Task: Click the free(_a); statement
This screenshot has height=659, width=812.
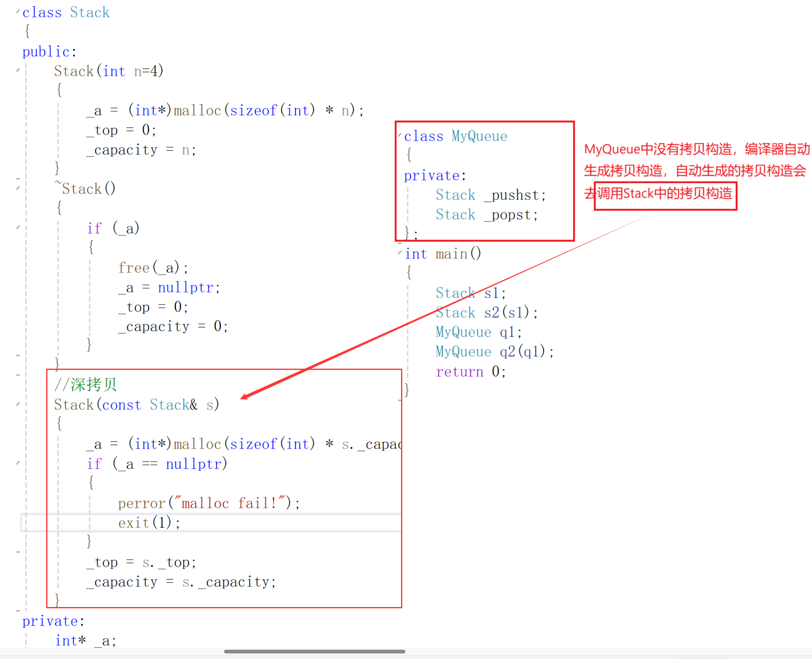Action: (x=153, y=268)
